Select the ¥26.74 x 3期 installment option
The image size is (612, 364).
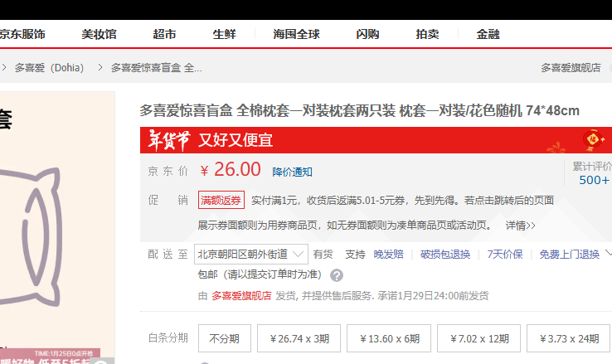point(299,338)
